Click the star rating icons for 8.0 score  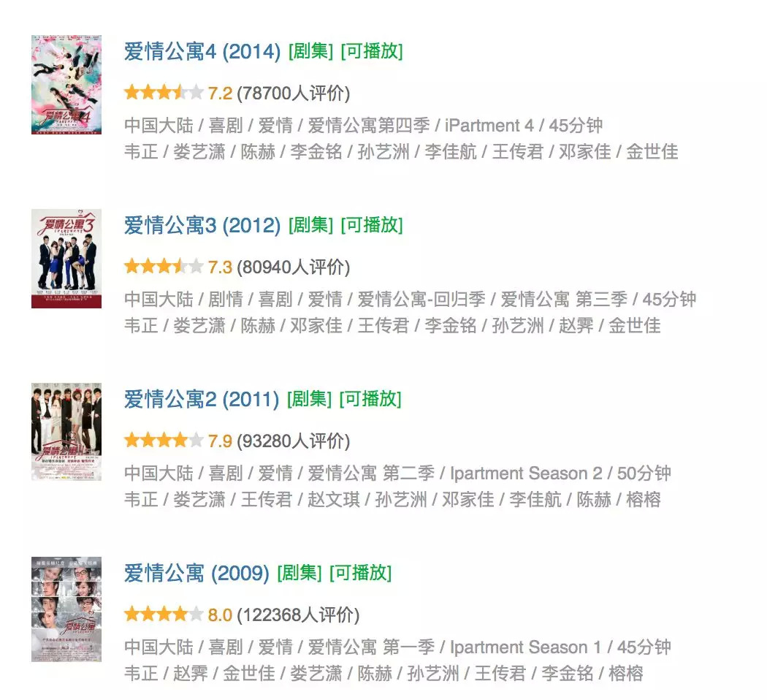point(164,614)
